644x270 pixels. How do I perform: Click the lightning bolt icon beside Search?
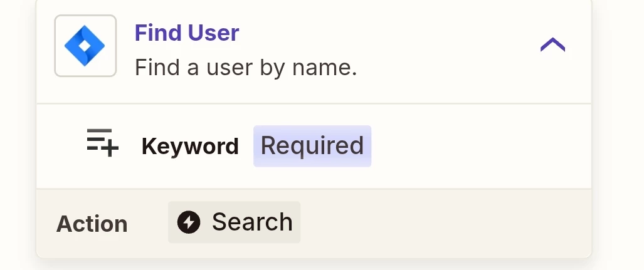[189, 222]
